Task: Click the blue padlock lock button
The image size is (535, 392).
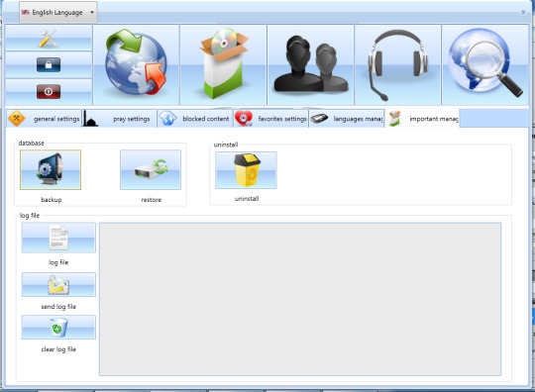Action: (x=49, y=64)
